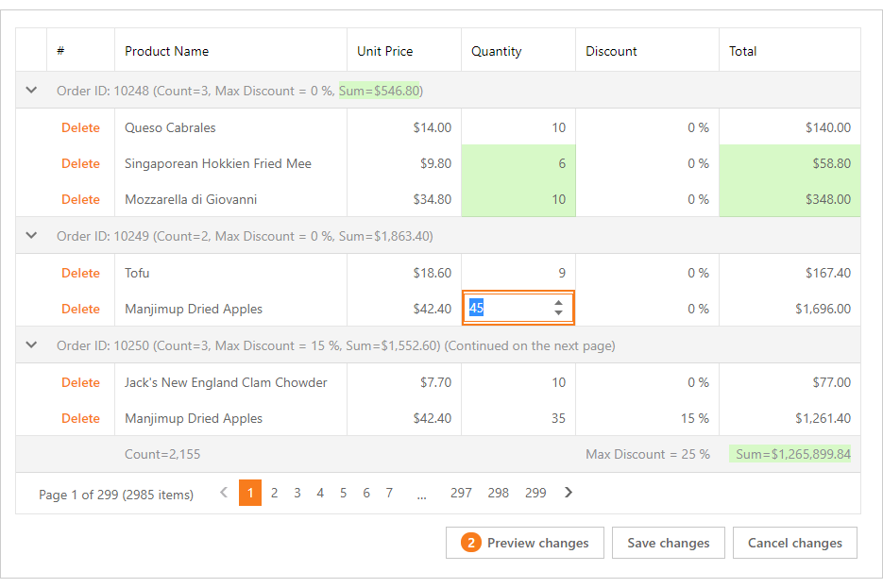Sort by the Total column header
Image resolution: width=883 pixels, height=588 pixels.
pyautogui.click(x=742, y=51)
